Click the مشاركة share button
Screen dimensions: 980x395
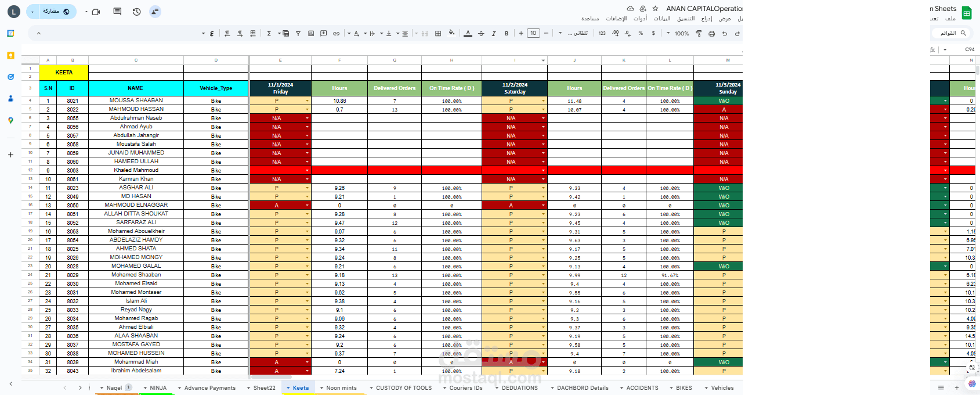click(57, 12)
